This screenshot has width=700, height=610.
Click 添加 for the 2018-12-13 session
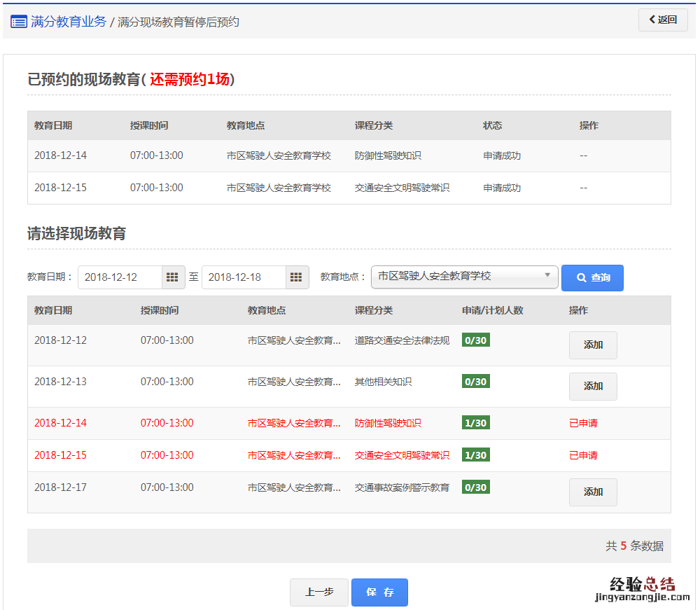click(x=593, y=386)
